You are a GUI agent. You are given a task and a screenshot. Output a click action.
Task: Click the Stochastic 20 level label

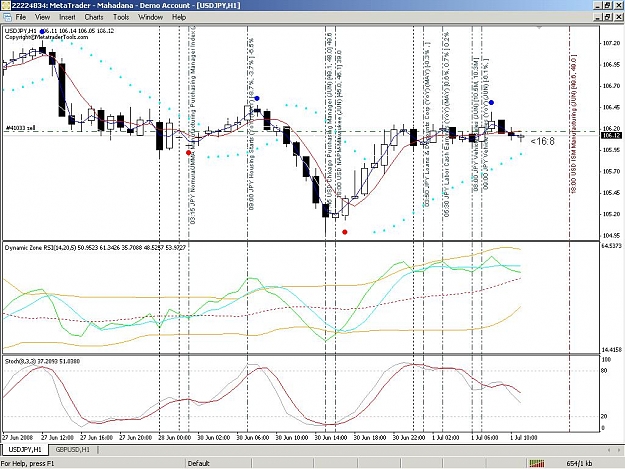(x=604, y=416)
